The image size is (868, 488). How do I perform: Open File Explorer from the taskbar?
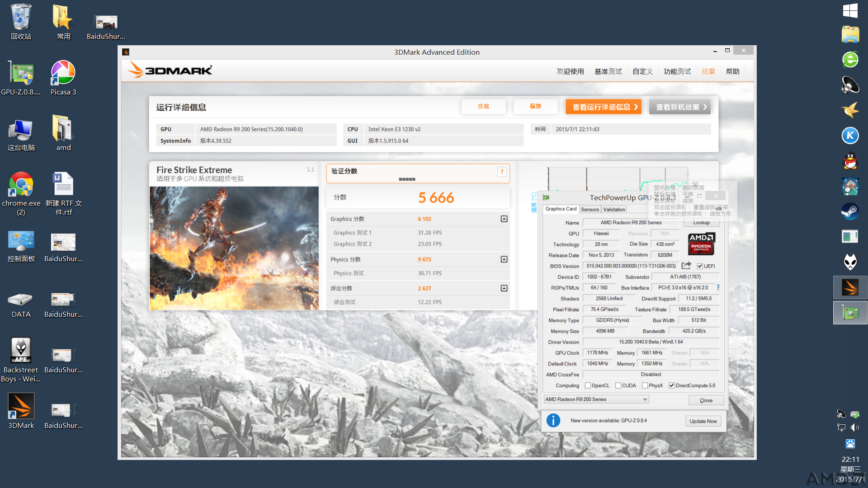tap(850, 34)
